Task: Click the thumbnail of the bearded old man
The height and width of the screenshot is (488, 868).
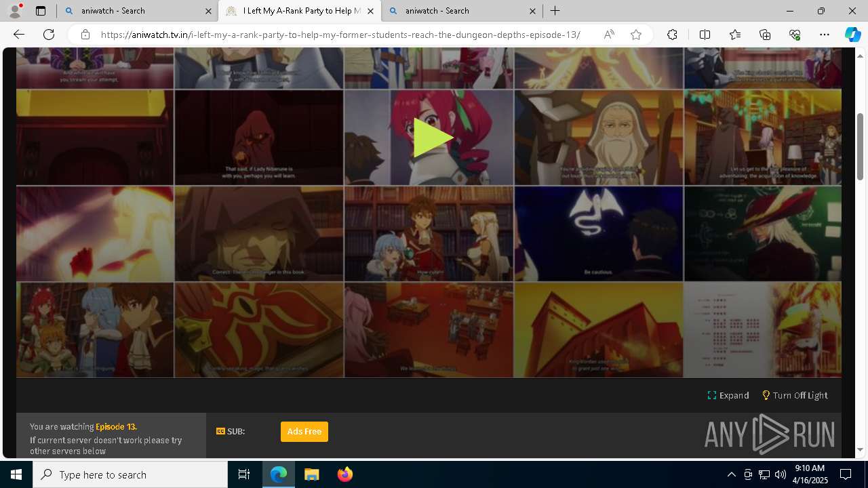Action: 599,138
